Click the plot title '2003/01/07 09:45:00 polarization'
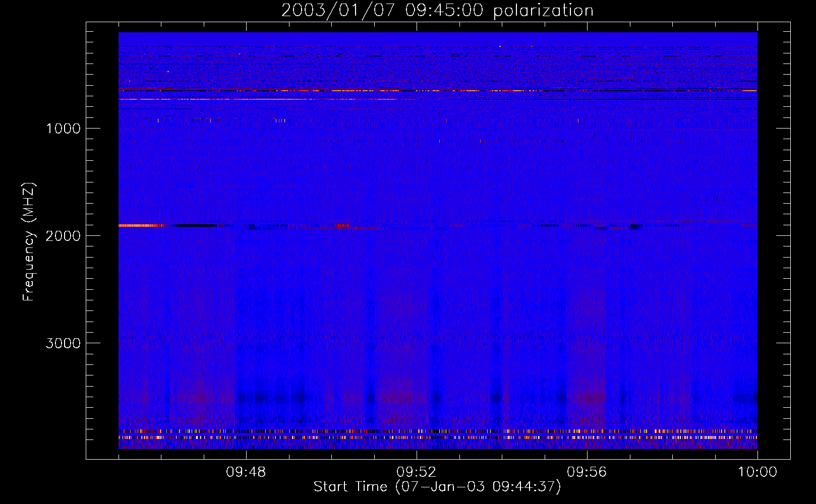This screenshot has width=816, height=504. [x=437, y=11]
